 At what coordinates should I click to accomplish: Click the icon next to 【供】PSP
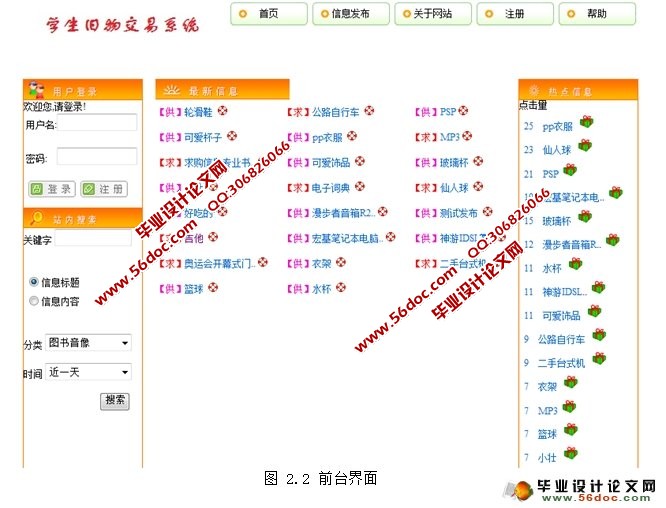pos(463,111)
